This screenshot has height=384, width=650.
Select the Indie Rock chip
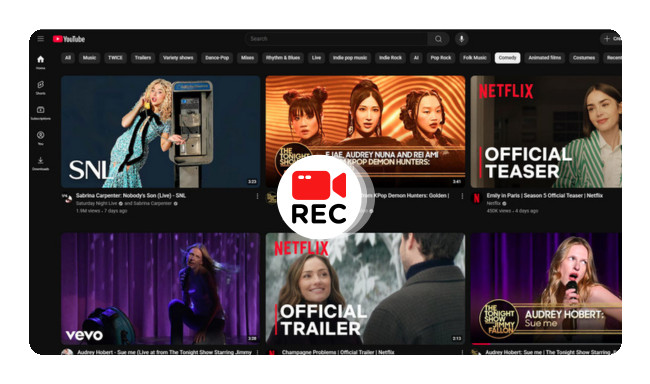pyautogui.click(x=390, y=58)
